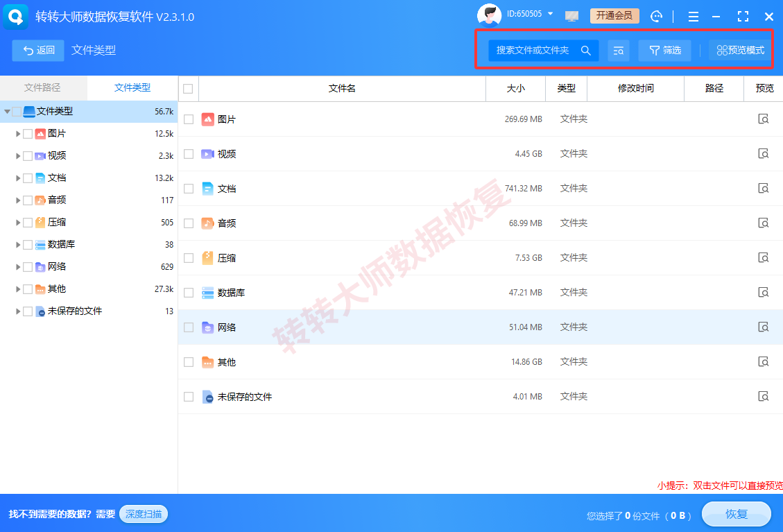
Task: Expand the 文档 node in sidebar tree
Action: (x=18, y=178)
